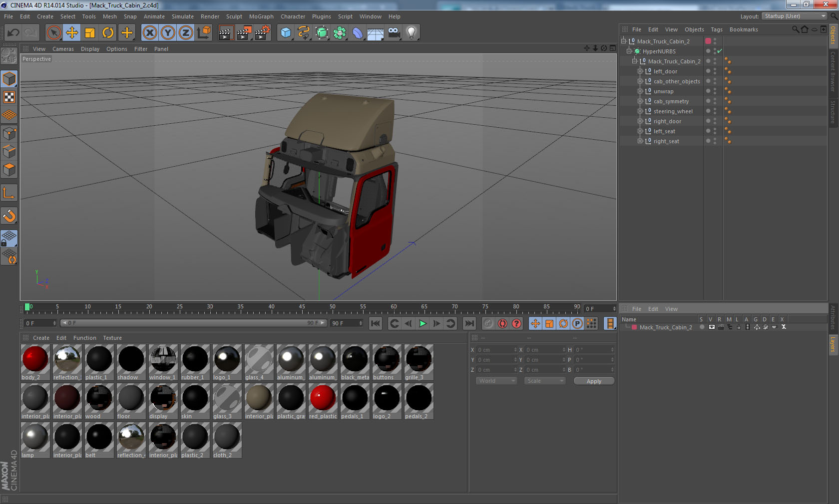This screenshot has height=504, width=839.
Task: Open the Mesh menu
Action: point(109,16)
